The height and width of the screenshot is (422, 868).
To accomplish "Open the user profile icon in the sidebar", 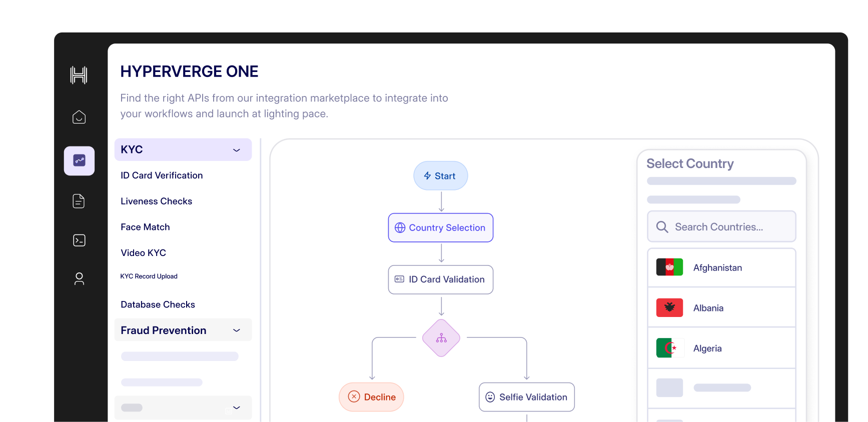I will 79,278.
